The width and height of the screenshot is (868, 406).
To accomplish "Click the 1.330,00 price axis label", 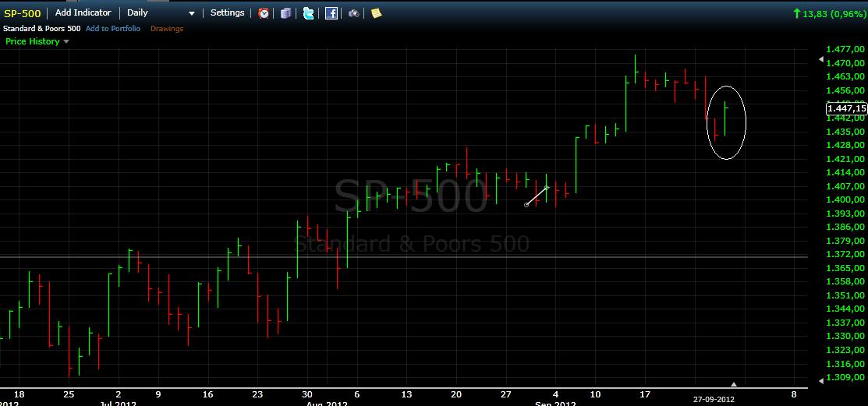I will tap(845, 336).
